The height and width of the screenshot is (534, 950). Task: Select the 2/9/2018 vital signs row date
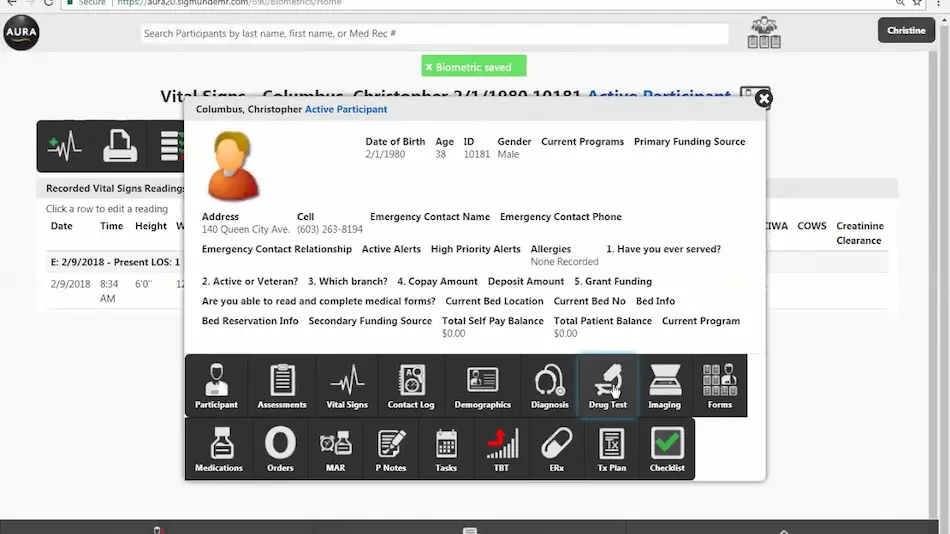[x=70, y=284]
